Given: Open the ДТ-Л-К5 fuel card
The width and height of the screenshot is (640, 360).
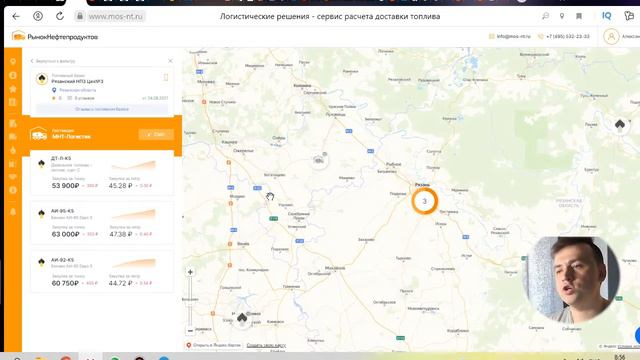Looking at the screenshot, I should click(x=102, y=173).
